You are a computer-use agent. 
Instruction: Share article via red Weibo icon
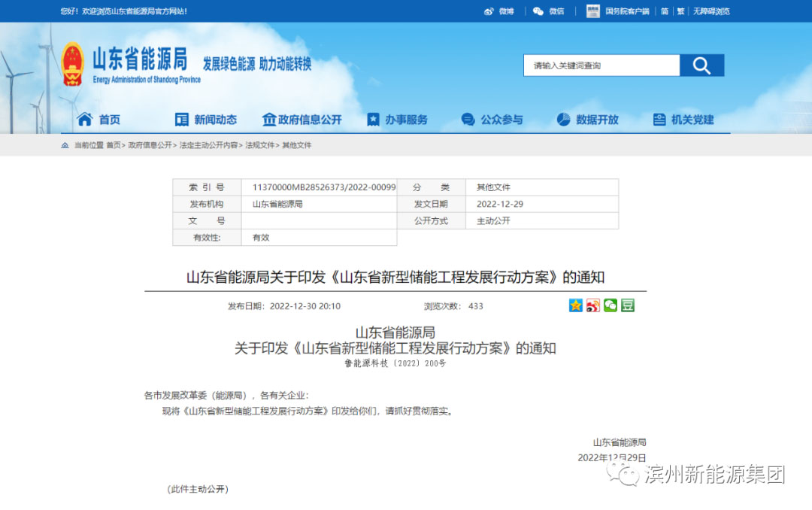tap(593, 305)
